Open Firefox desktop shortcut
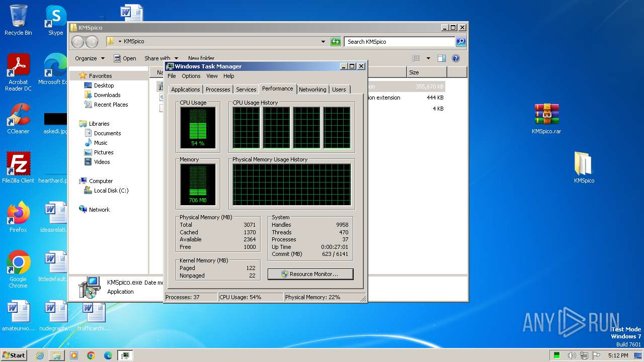This screenshot has width=644, height=362. (18, 217)
